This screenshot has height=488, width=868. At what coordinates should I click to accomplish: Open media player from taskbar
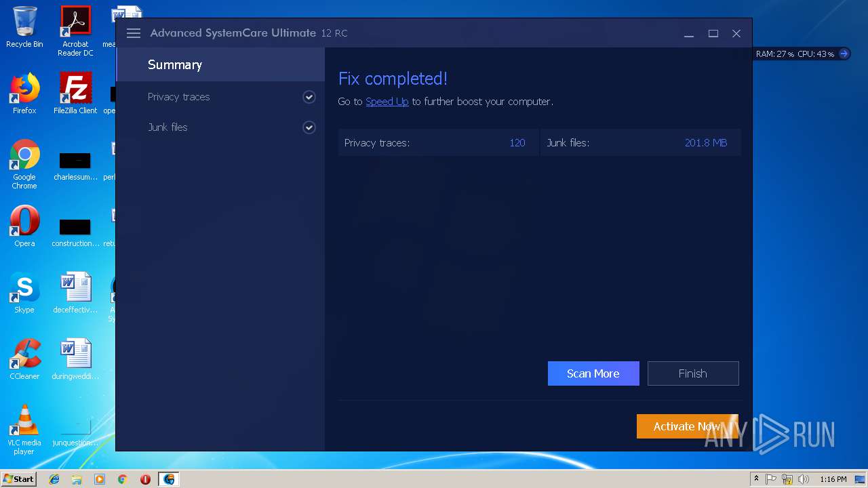coord(100,479)
